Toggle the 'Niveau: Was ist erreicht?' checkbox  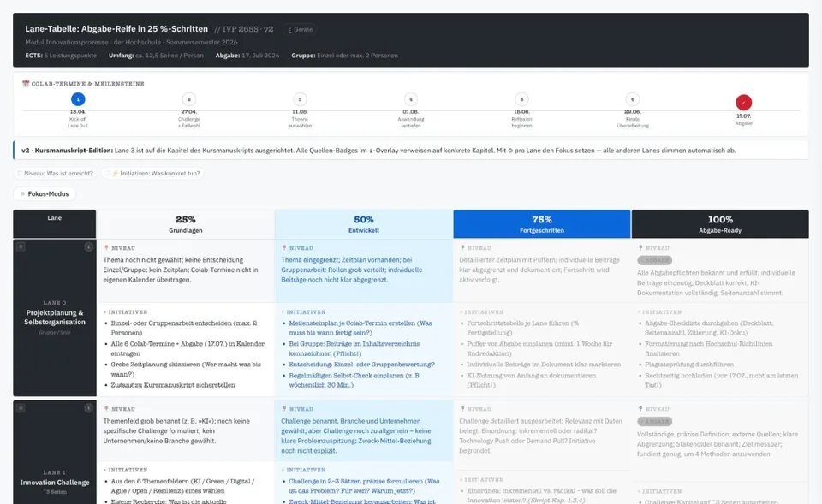pyautogui.click(x=20, y=174)
